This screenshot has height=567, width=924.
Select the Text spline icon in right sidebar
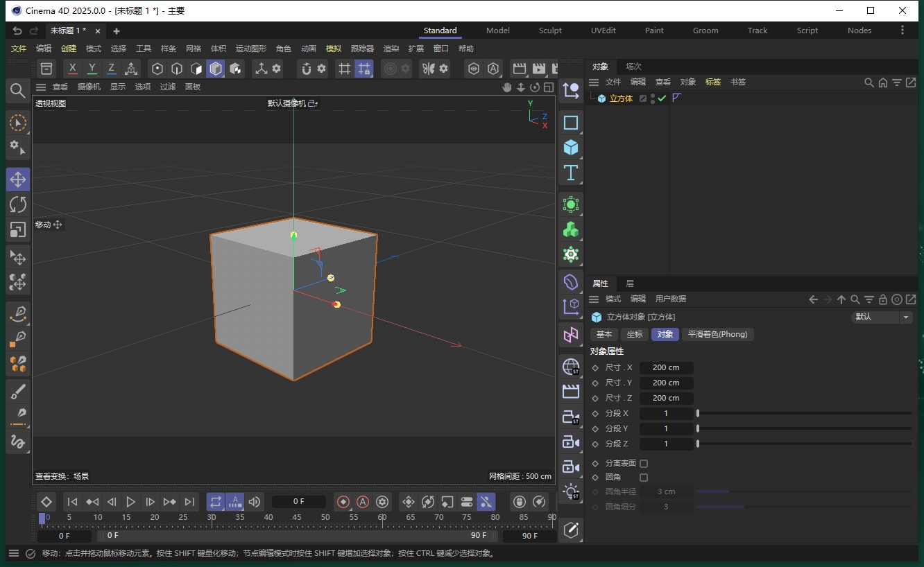click(x=570, y=173)
